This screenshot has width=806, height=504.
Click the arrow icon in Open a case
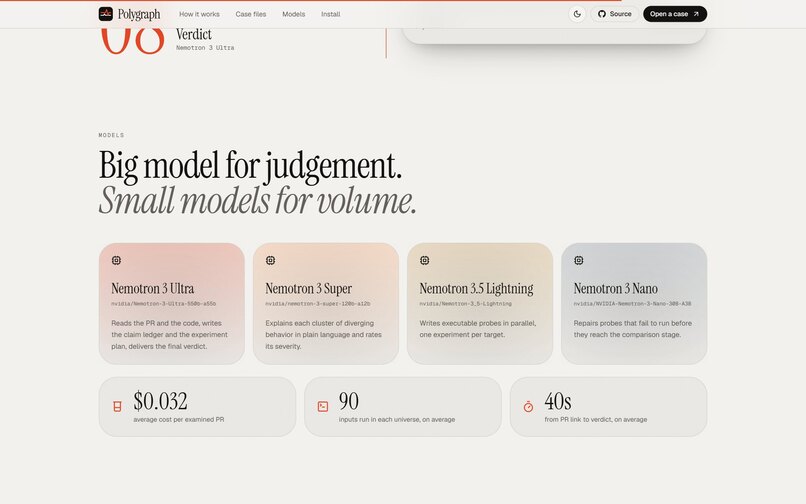click(696, 14)
